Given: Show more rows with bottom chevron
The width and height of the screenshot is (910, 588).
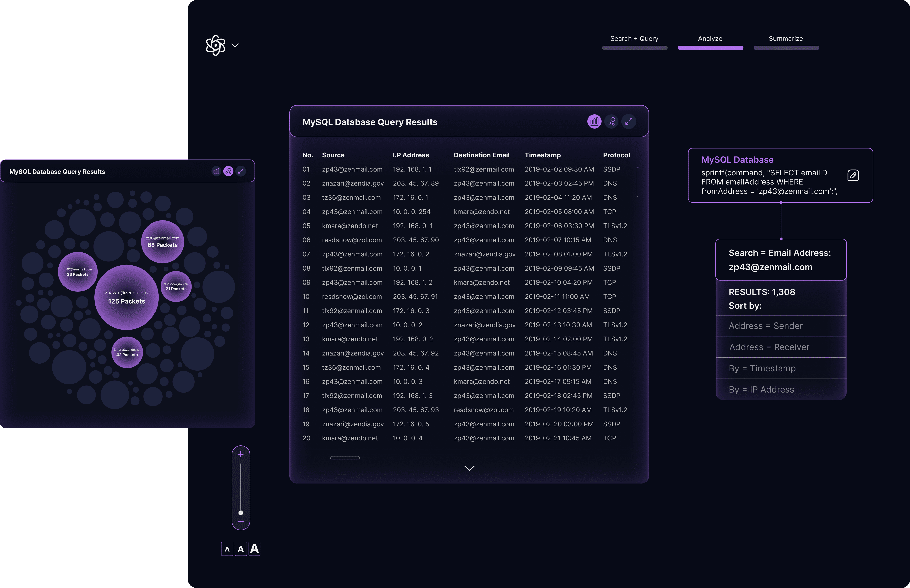Looking at the screenshot, I should point(469,468).
